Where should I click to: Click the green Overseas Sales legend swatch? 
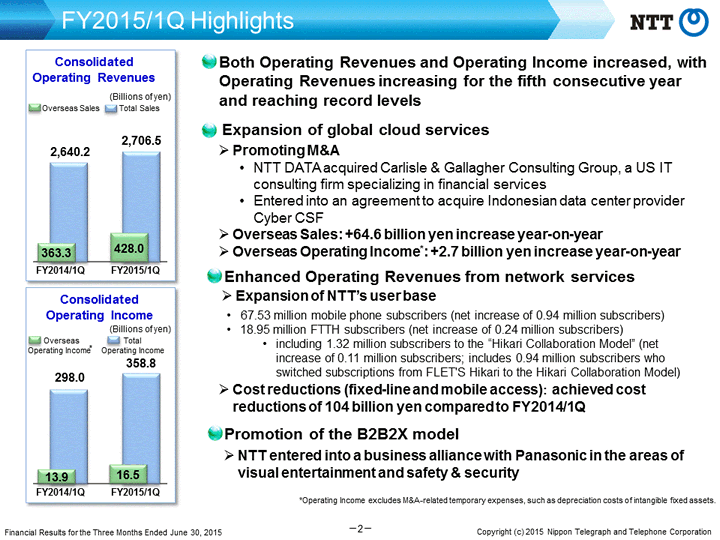34,108
